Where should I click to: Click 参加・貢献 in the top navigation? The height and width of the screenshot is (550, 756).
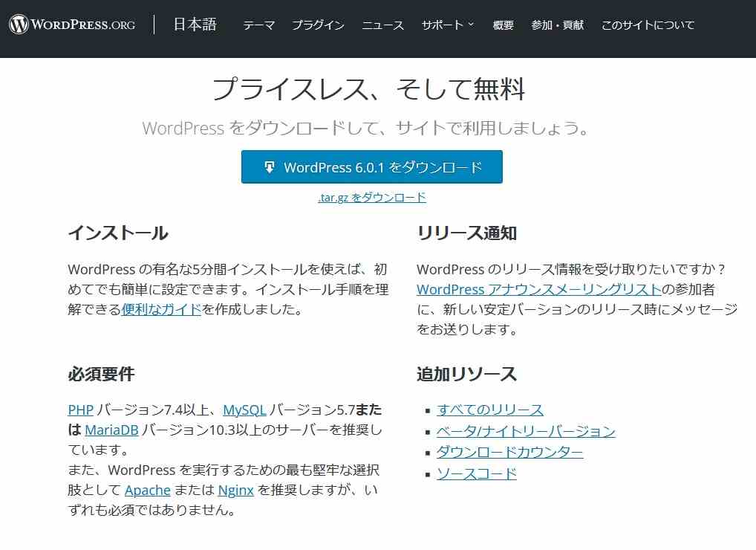point(557,25)
